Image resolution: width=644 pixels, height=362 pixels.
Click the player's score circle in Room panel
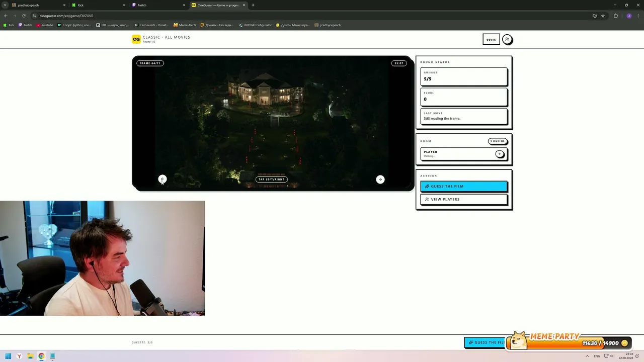500,154
